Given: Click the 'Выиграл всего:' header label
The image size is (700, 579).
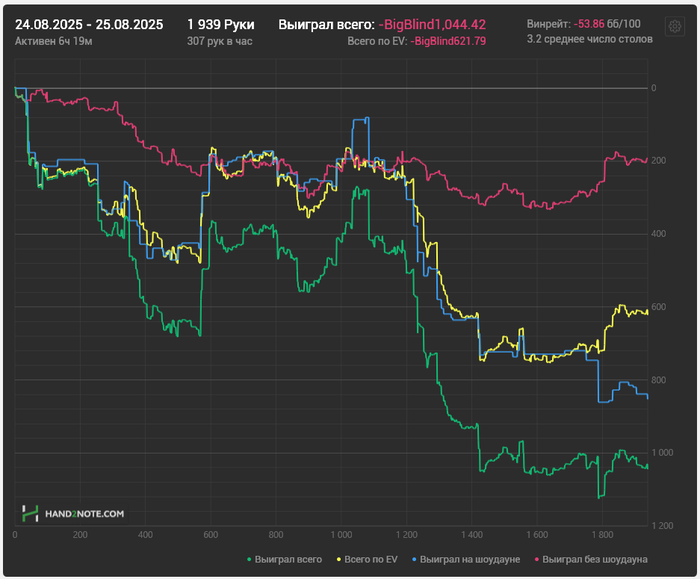Looking at the screenshot, I should tap(326, 25).
